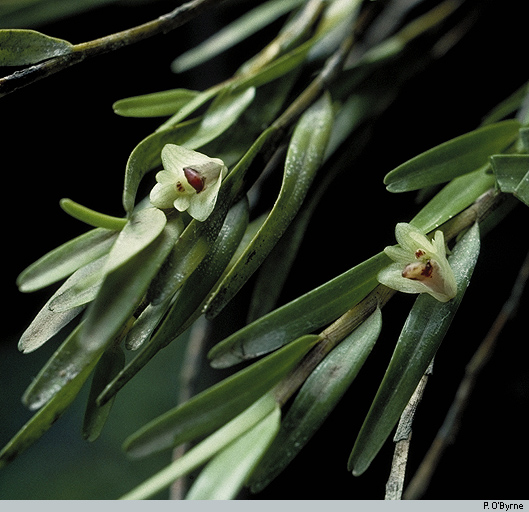Viewport: 529px width, 512px height.
Task: Click the curled bright green leaf tip at left
Action: (x=92, y=215)
